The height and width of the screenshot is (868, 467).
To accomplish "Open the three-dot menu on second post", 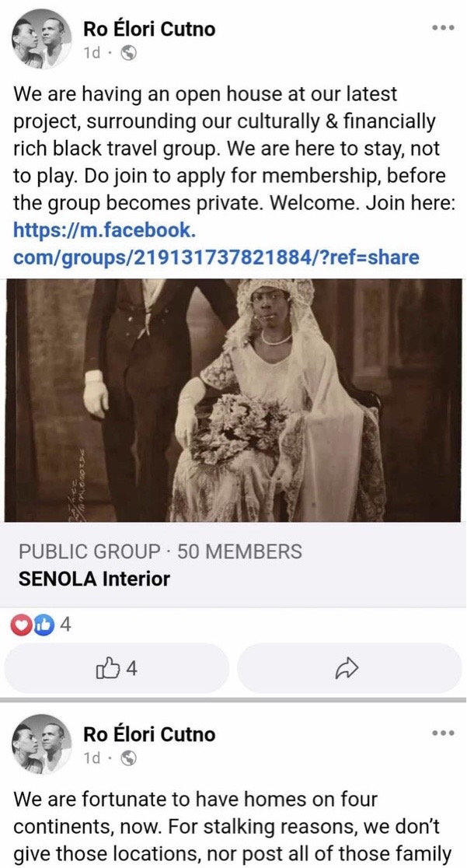I will (x=443, y=733).
